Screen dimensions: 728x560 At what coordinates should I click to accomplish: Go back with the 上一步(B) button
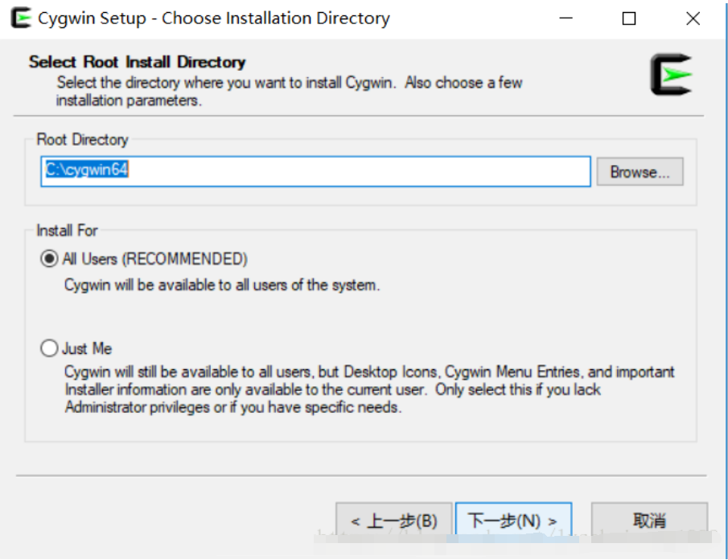(394, 521)
